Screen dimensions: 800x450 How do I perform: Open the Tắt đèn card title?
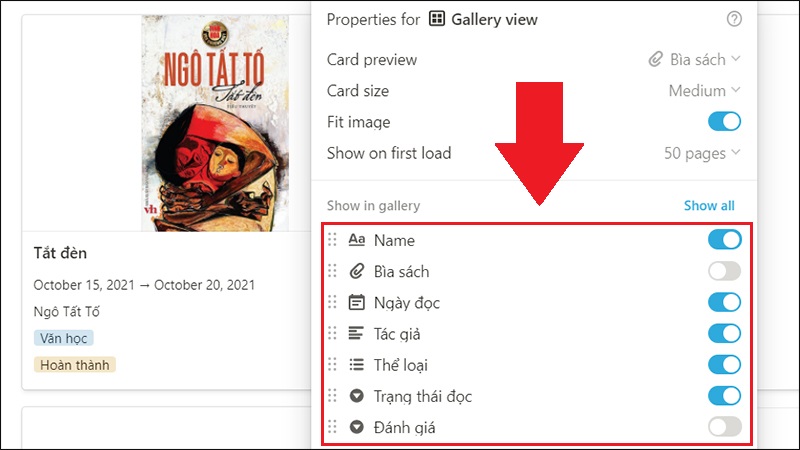tap(60, 253)
